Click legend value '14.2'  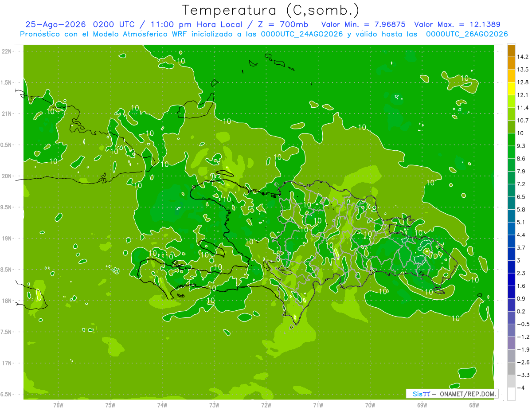pos(523,57)
